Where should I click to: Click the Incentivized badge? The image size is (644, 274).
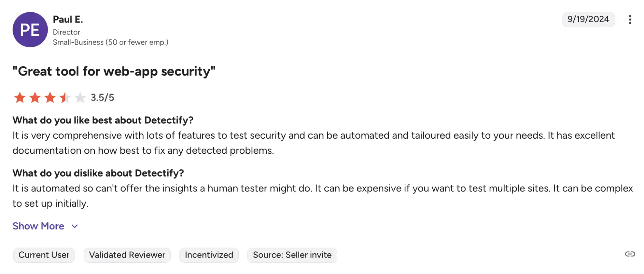pos(209,255)
